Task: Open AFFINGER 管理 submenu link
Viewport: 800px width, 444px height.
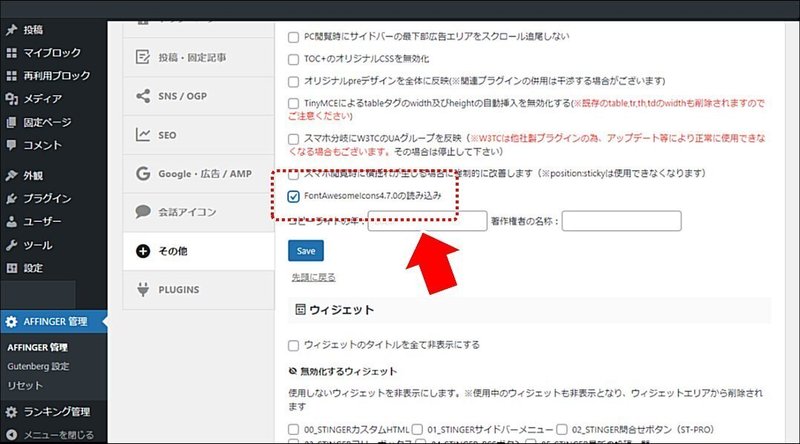Action: (x=37, y=347)
